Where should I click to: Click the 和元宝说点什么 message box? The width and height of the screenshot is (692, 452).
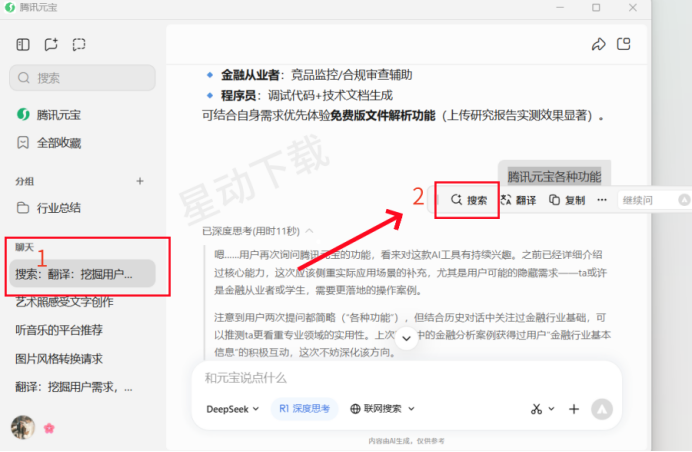(x=406, y=378)
